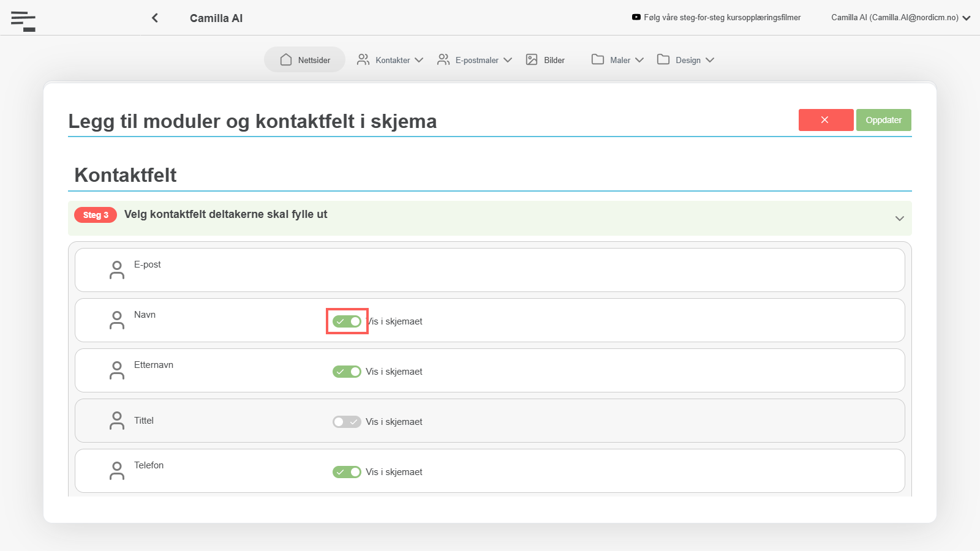Open step-by-step course videos link
980x551 pixels.
[x=722, y=18]
